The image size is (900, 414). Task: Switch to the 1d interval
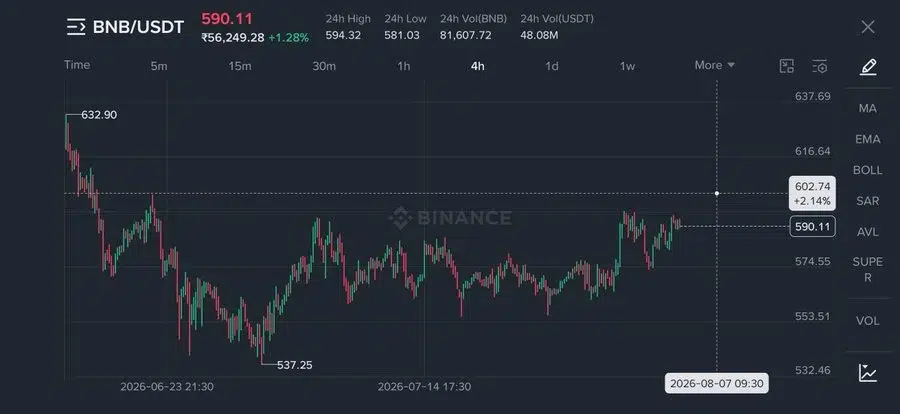pyautogui.click(x=552, y=66)
